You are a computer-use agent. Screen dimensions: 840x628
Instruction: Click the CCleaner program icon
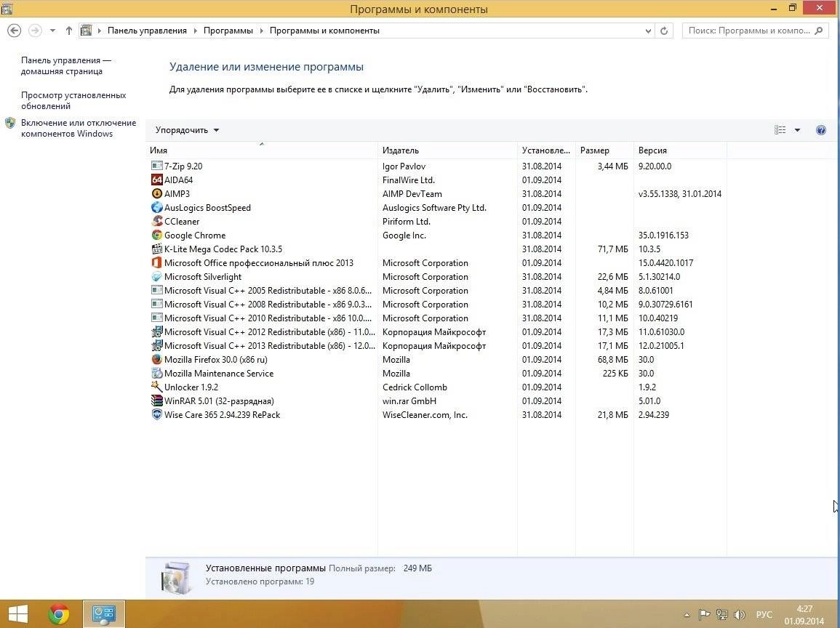click(156, 221)
